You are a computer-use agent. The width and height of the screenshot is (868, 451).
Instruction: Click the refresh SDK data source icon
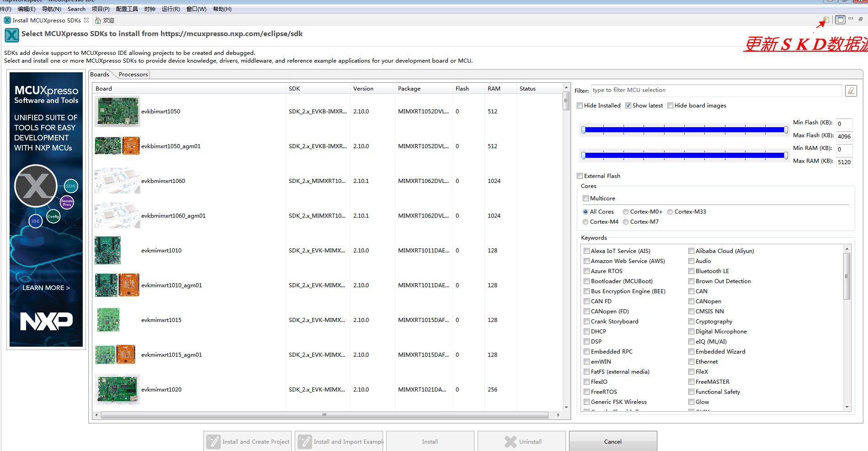(825, 20)
